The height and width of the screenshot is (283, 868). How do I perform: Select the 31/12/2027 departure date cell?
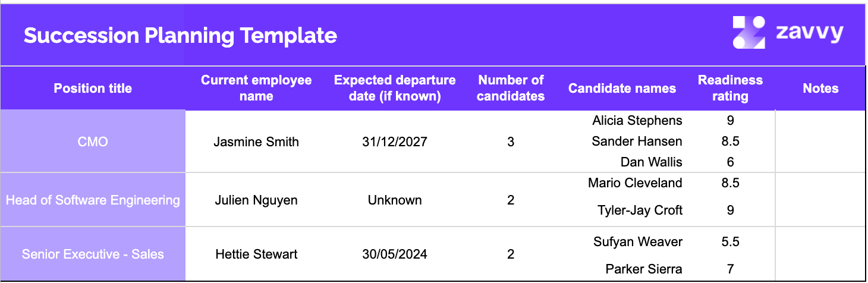pos(395,141)
